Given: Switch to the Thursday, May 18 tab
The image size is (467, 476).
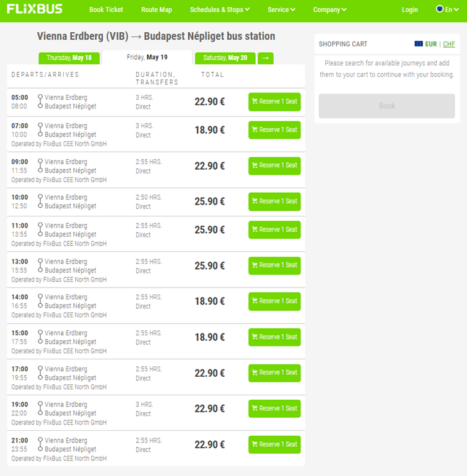Looking at the screenshot, I should [x=69, y=58].
